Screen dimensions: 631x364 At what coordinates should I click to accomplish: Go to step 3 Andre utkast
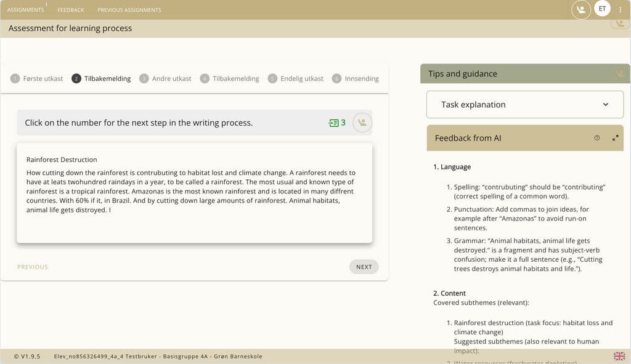[165, 78]
